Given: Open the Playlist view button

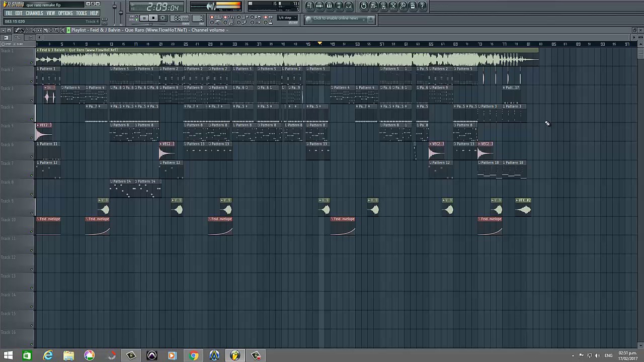Looking at the screenshot, I should (x=309, y=6).
